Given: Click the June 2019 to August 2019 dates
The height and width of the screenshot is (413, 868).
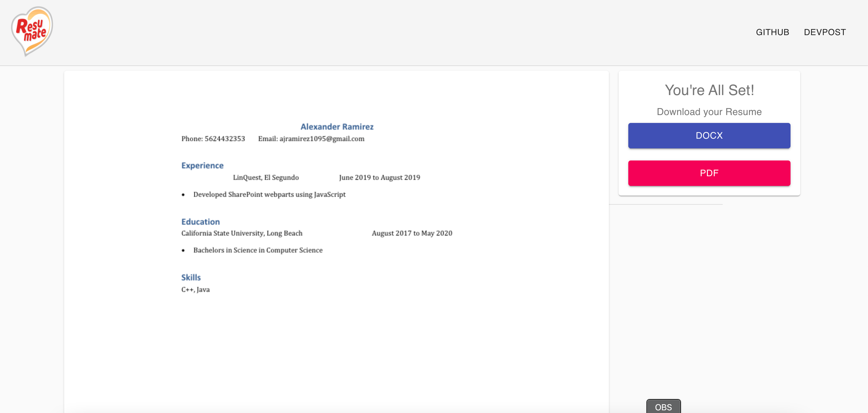Looking at the screenshot, I should click(x=380, y=178).
